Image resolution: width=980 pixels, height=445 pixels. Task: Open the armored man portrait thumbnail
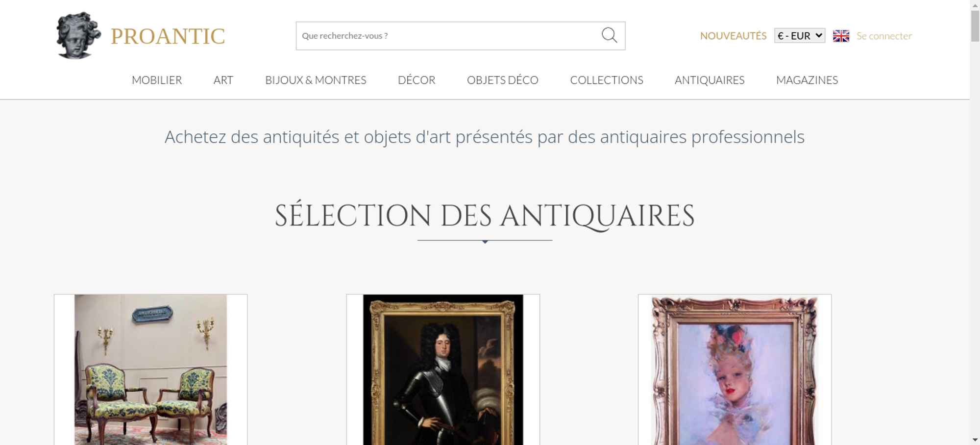pos(443,370)
